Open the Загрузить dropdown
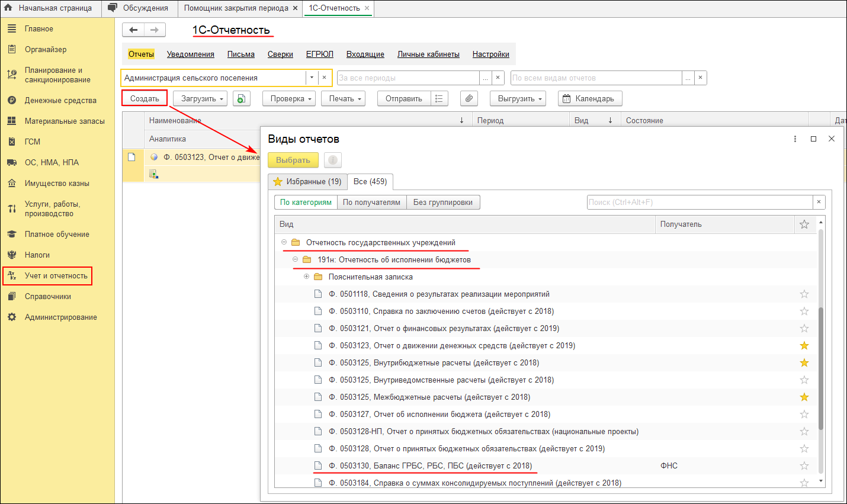This screenshot has width=847, height=504. pos(200,99)
